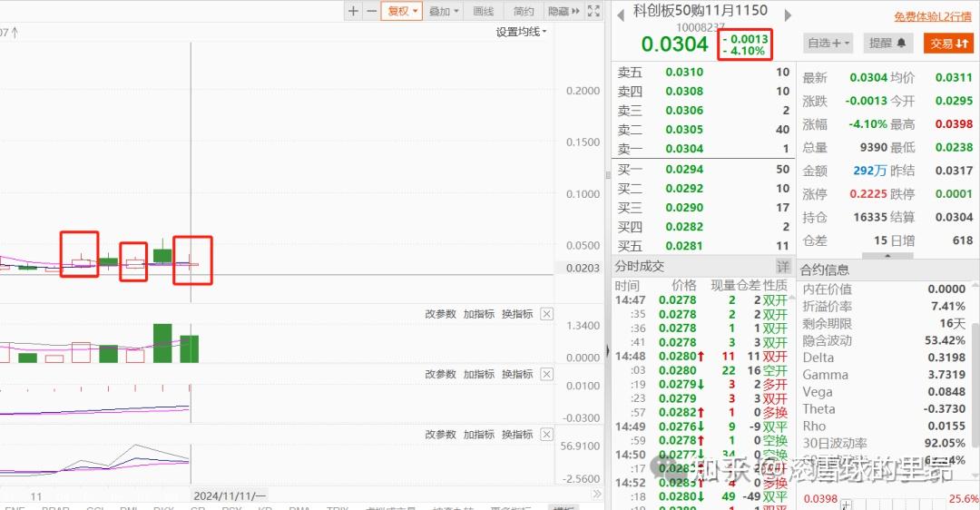Viewport: 980px width, 510px height.
Task: Select the 买一 bid row at 0.0294
Action: pyautogui.click(x=703, y=170)
